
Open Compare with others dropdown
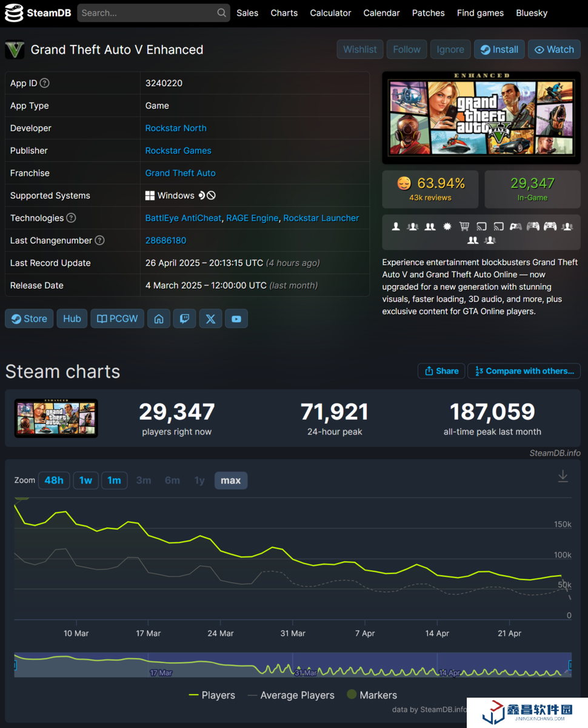pyautogui.click(x=524, y=371)
